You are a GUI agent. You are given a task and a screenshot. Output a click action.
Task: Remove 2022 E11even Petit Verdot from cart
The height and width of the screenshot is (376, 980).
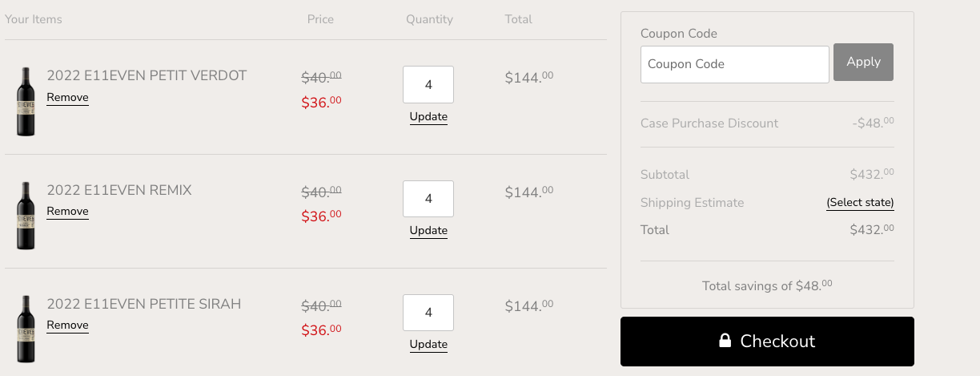[x=67, y=98]
